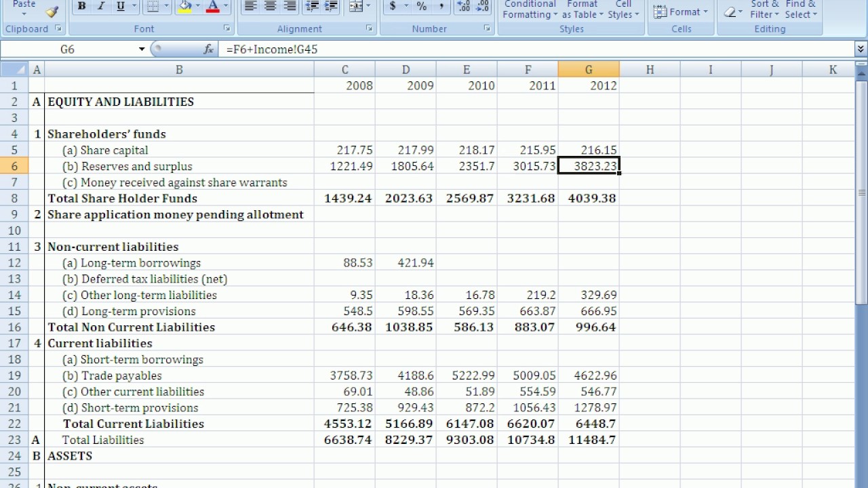The width and height of the screenshot is (868, 488).
Task: Click the '(b) Trade payables' label
Action: 112,375
